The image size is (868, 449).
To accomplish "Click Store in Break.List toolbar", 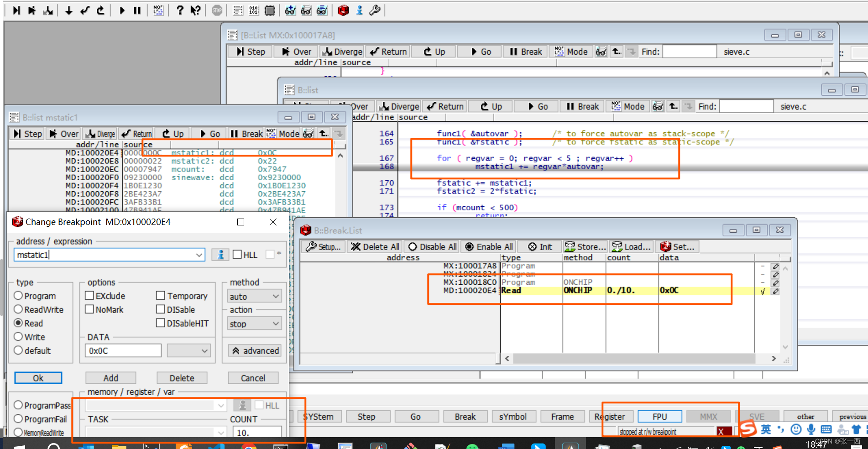I will click(x=586, y=247).
